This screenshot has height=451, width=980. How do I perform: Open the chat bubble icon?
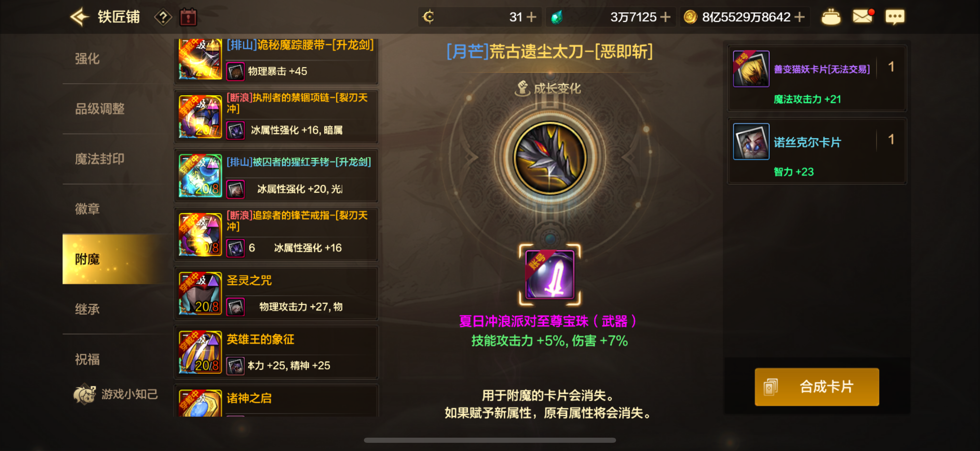click(895, 17)
